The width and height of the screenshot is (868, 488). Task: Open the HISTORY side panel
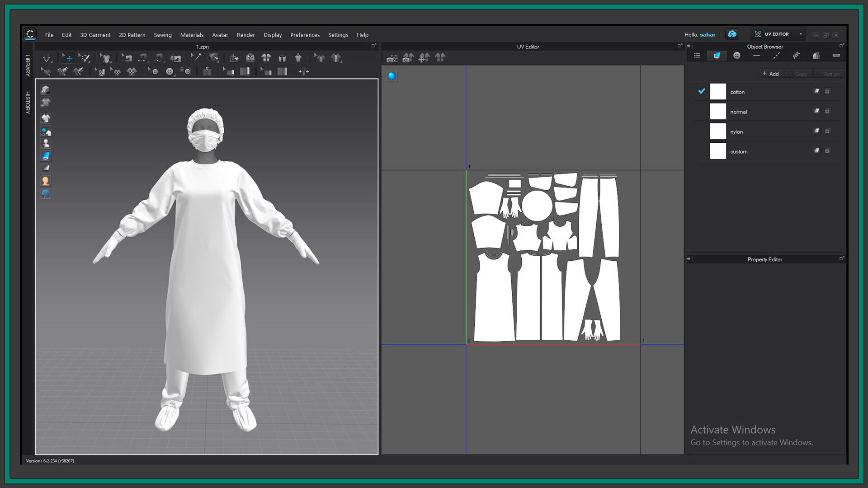[x=28, y=103]
